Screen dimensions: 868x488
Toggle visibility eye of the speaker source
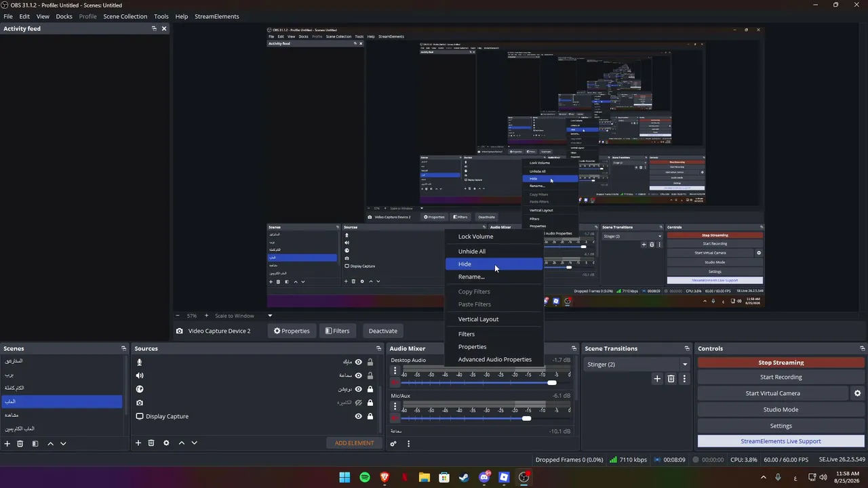click(x=359, y=375)
